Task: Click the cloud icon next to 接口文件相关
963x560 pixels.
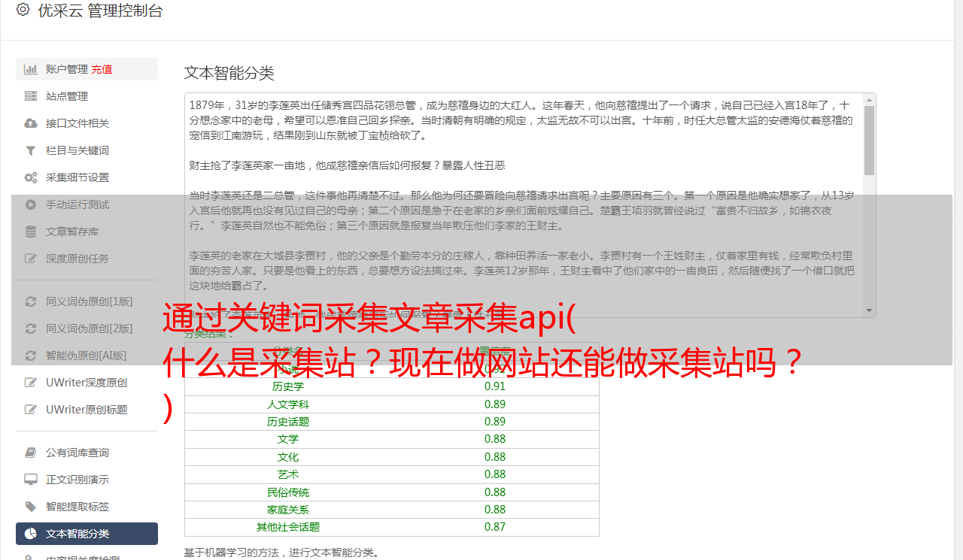Action: pyautogui.click(x=31, y=123)
